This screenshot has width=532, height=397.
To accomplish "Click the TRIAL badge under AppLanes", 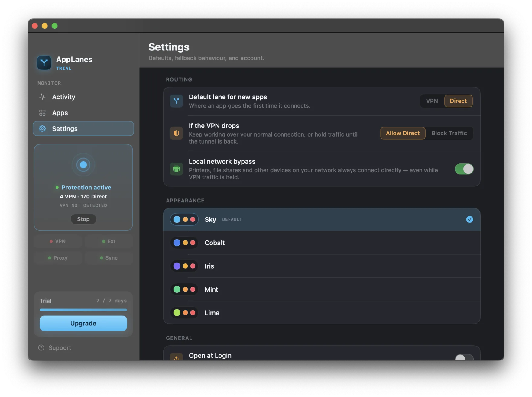I will point(64,69).
